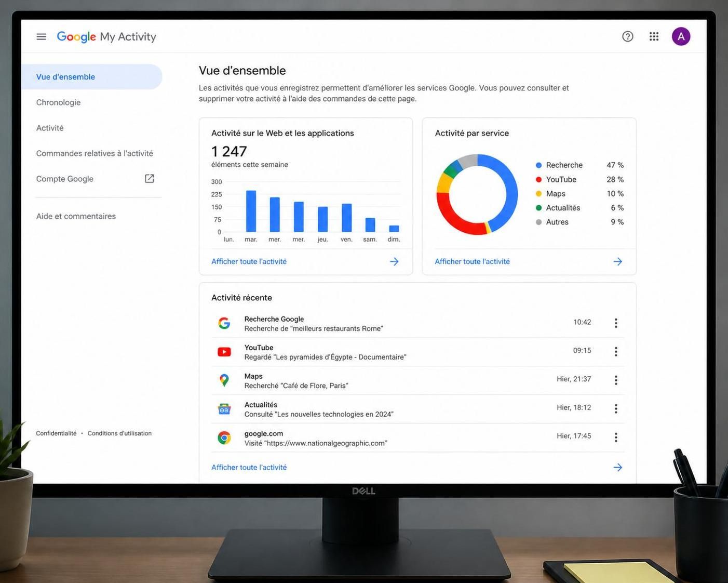The width and height of the screenshot is (728, 583).
Task: Click gray Autres legend dot
Action: pyautogui.click(x=538, y=222)
